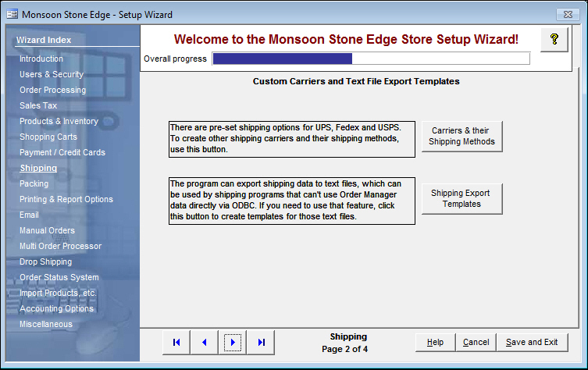The width and height of the screenshot is (588, 370).
Task: Select Email section in index
Action: pos(29,215)
